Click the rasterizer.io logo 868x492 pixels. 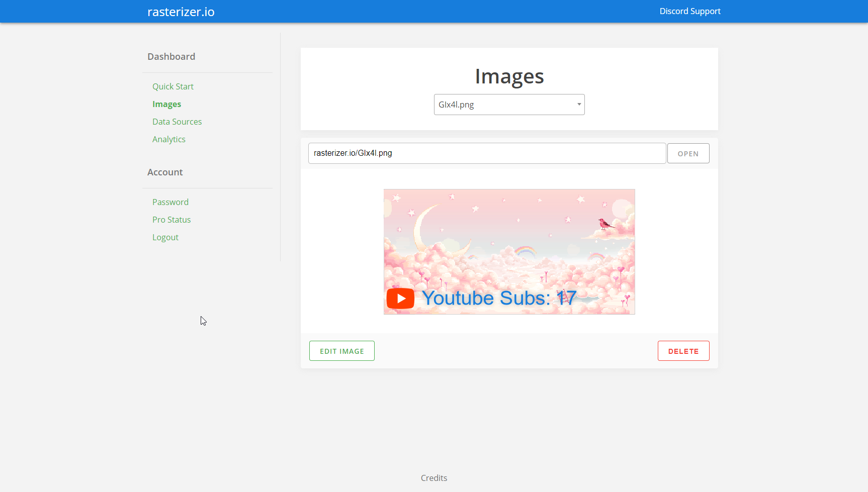tap(181, 11)
